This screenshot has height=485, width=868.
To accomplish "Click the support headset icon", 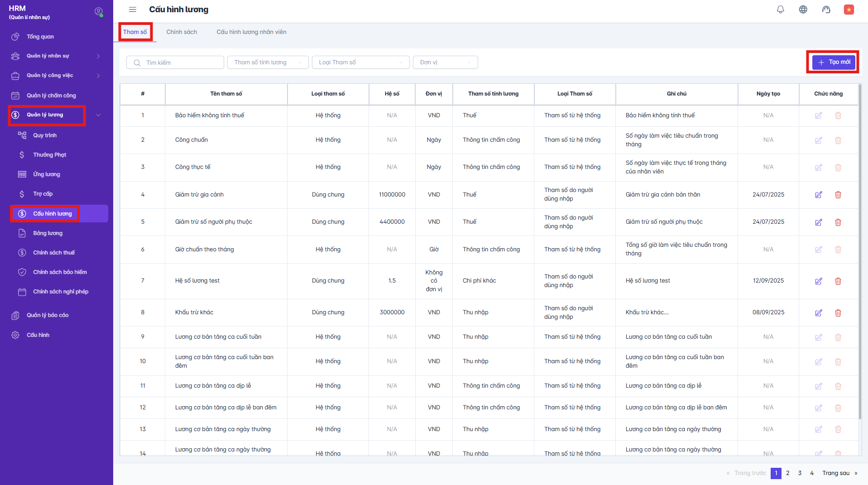I will point(826,10).
